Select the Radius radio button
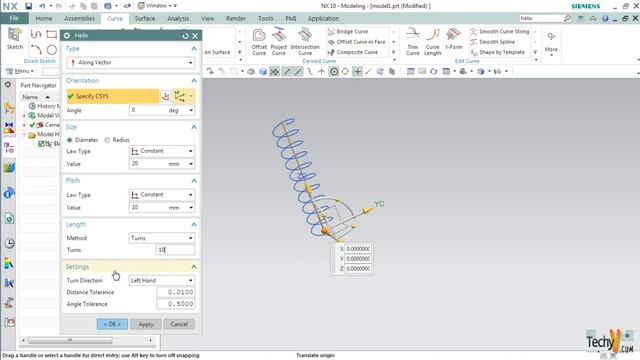This screenshot has width=640, height=360. tap(107, 140)
